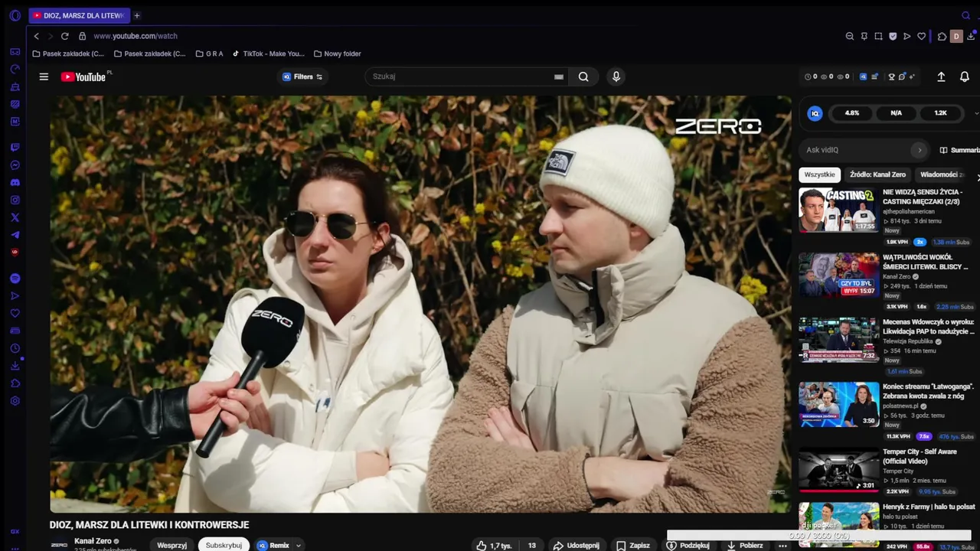Click the pinboard pin icon in toolbar
Viewport: 980px width, 551px height.
[x=864, y=36]
